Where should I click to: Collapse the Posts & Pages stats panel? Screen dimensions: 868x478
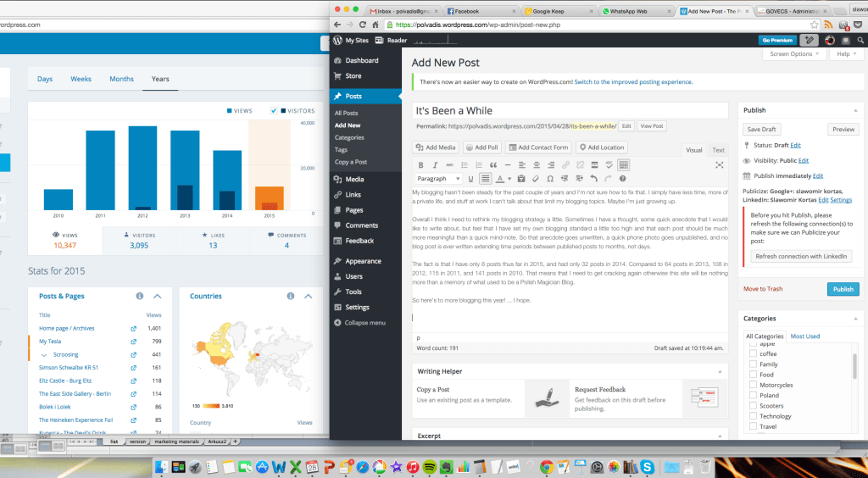click(x=157, y=297)
